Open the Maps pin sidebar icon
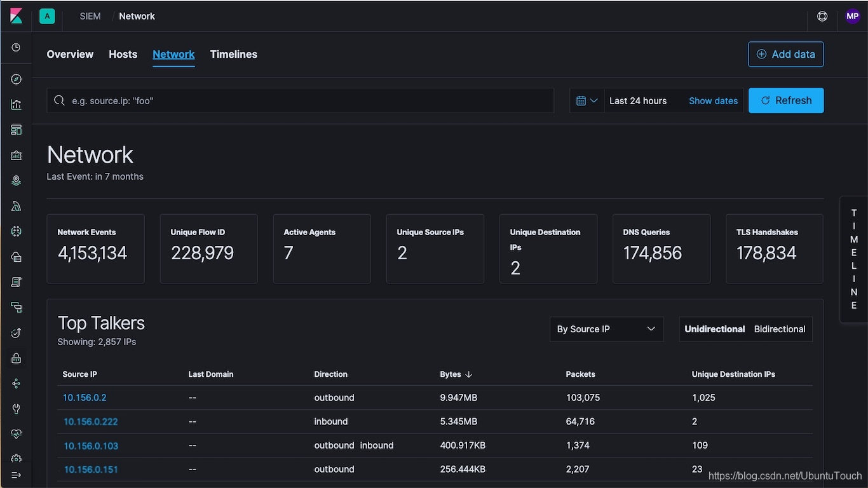Screen dimensions: 868x488 click(x=16, y=181)
